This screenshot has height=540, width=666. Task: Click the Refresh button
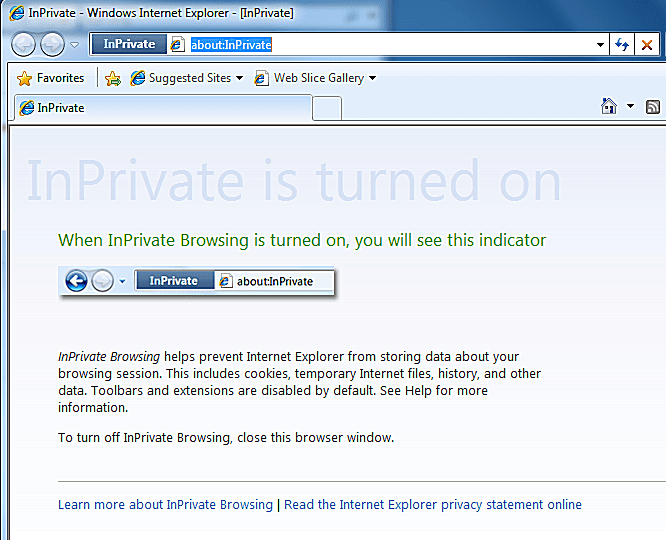click(622, 45)
